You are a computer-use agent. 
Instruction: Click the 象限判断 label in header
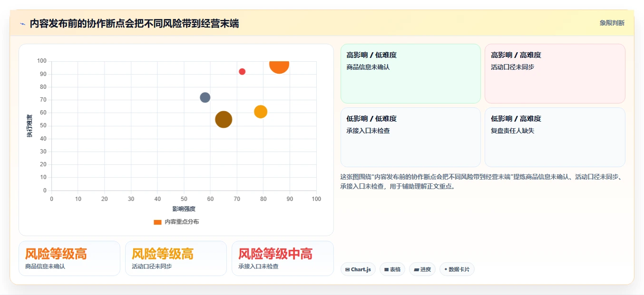[612, 23]
